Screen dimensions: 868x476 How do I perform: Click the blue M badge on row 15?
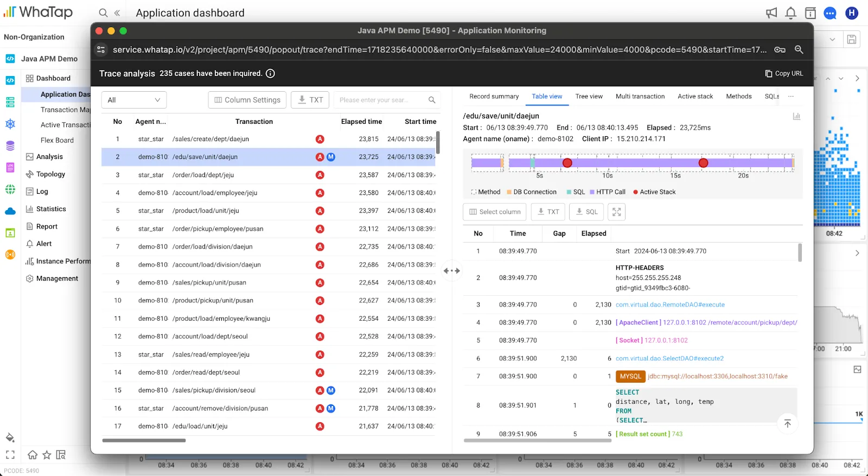[x=331, y=390]
